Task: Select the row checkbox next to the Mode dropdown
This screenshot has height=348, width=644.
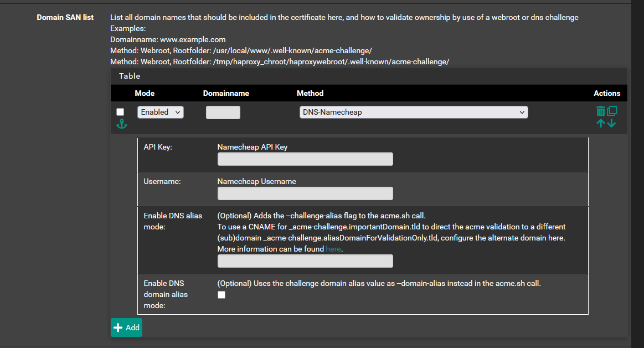Action: 120,111
